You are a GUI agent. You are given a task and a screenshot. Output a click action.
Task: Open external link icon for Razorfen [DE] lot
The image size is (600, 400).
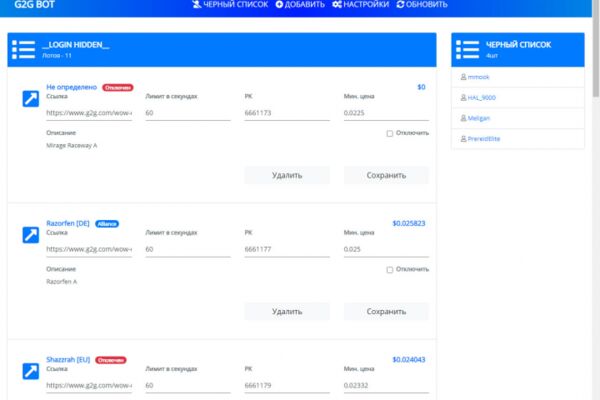pos(31,235)
